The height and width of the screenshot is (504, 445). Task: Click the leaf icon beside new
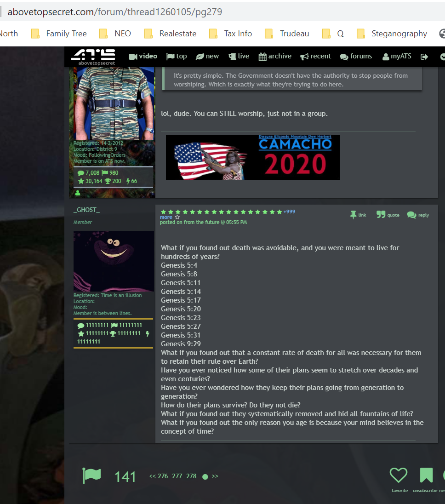pyautogui.click(x=200, y=57)
